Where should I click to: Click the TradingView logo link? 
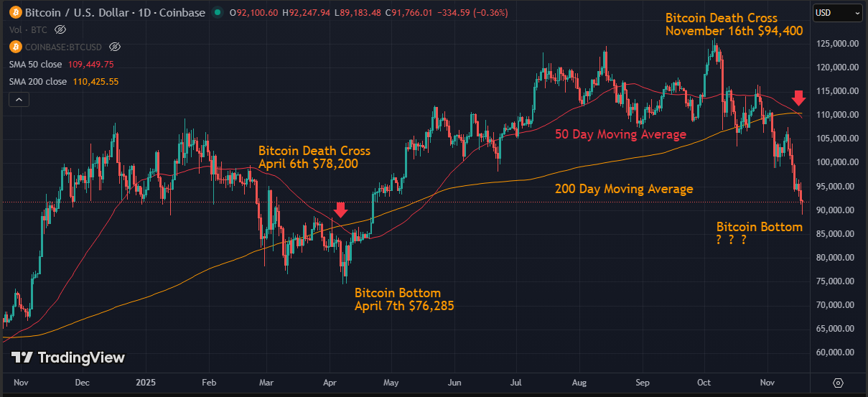[68, 358]
